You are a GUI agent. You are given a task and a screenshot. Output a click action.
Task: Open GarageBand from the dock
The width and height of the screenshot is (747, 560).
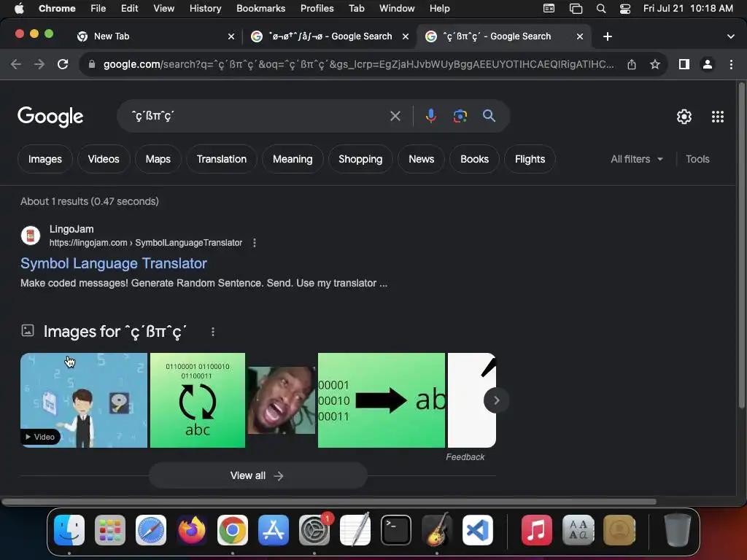[437, 530]
